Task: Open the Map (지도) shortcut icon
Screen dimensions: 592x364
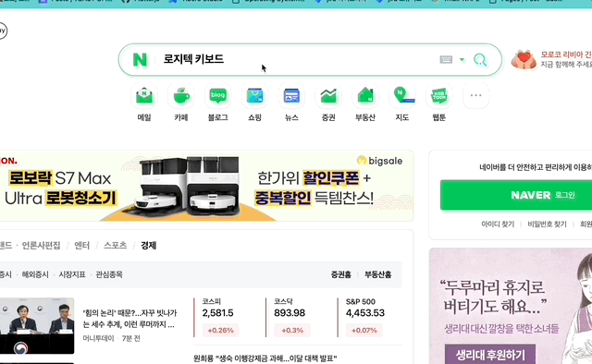Action: tap(402, 96)
